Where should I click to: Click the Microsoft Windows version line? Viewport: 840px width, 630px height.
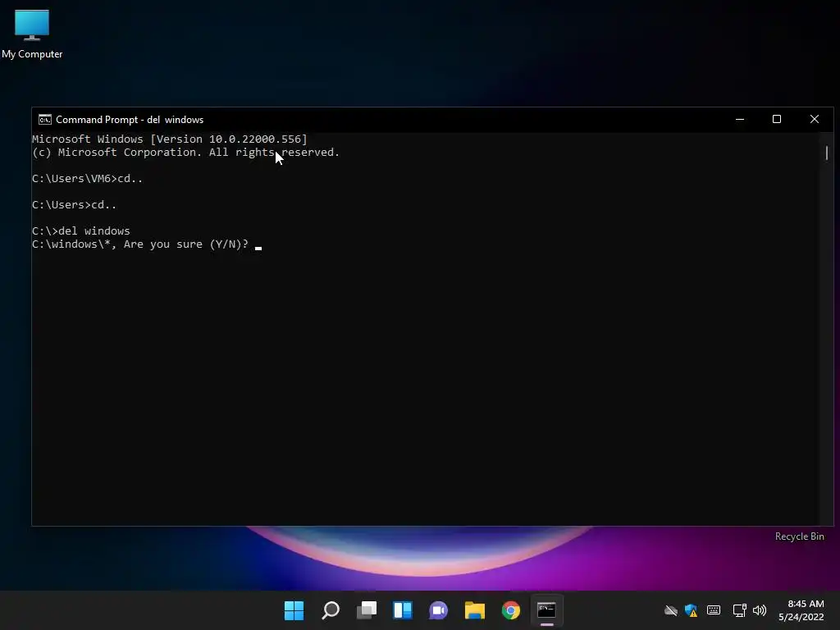169,139
